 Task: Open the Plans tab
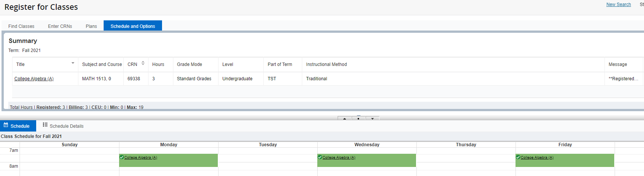coord(91,26)
